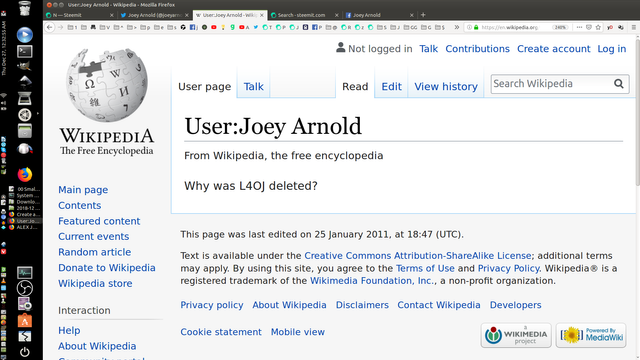Screen dimensions: 640x360
Task: Open the Firefox hamburger menu
Action: (x=633, y=27)
